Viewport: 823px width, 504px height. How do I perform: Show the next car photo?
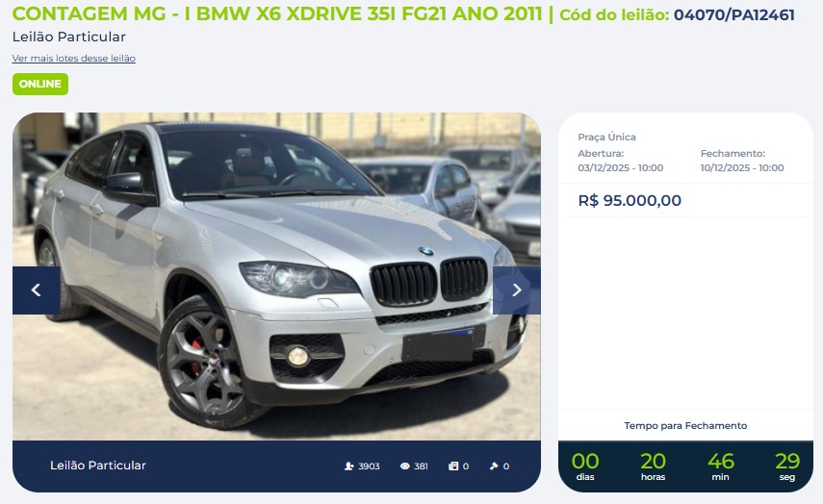[x=517, y=290]
